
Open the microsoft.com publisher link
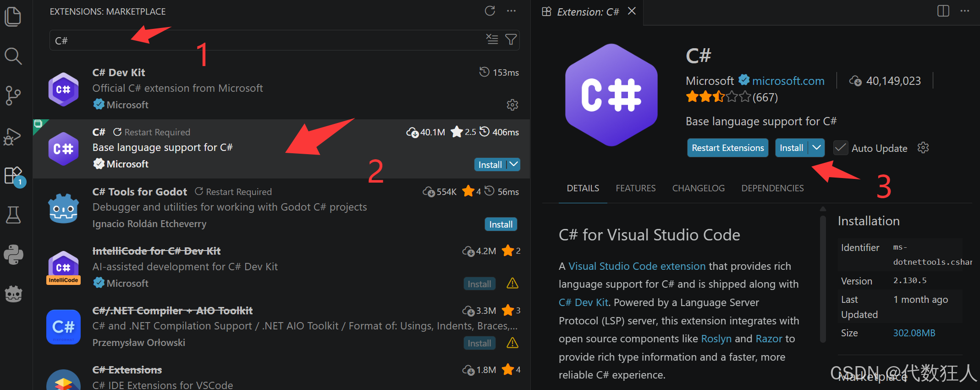[x=788, y=81]
